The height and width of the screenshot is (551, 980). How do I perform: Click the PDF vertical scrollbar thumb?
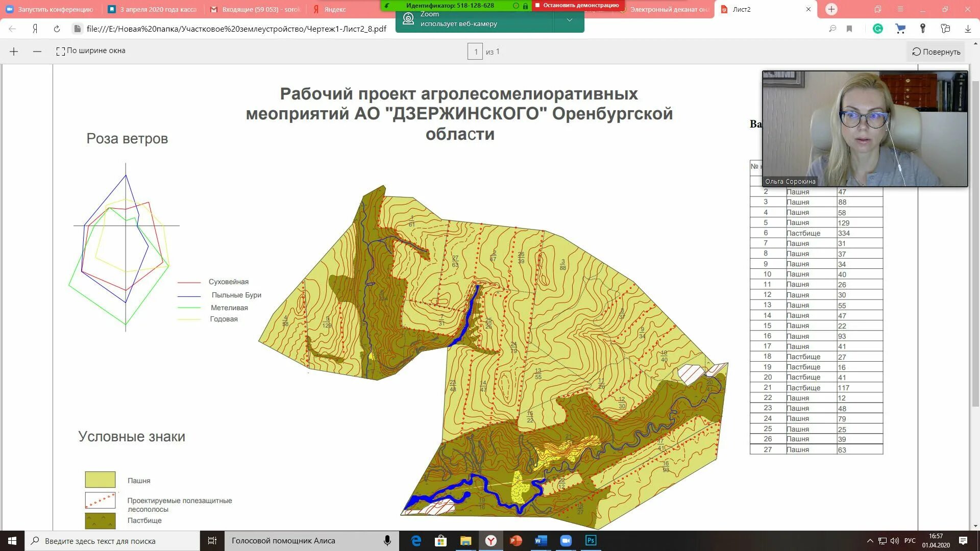975,244
